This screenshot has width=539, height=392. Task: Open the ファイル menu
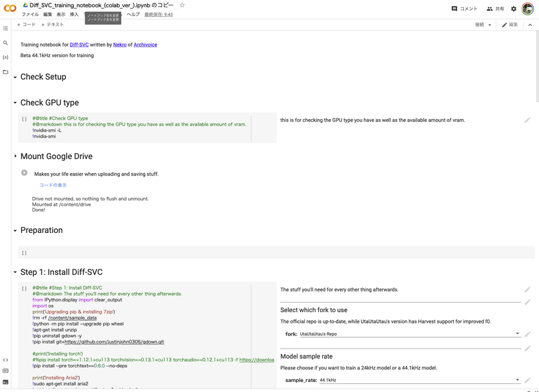pyautogui.click(x=30, y=15)
